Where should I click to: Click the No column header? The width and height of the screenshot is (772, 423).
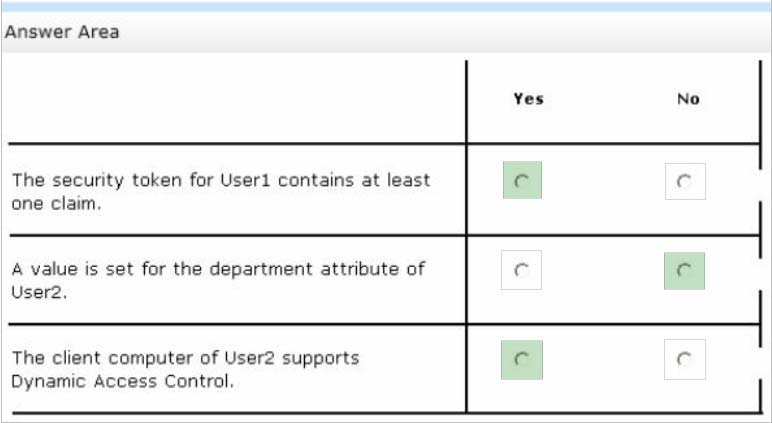click(x=688, y=99)
